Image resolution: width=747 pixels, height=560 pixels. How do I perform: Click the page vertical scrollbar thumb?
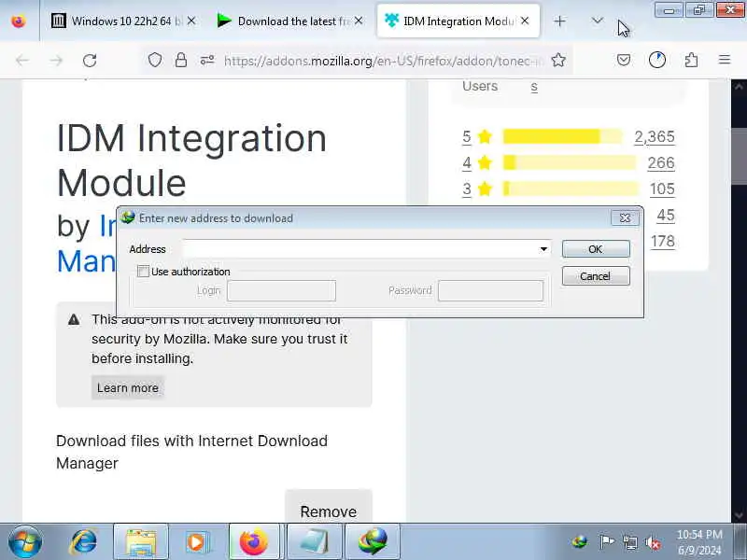tap(739, 155)
